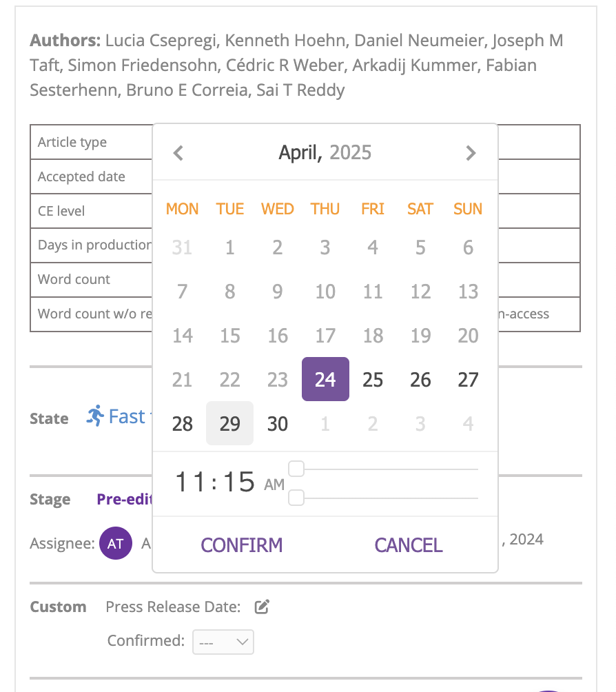Viewport: 616px width, 692px height.
Task: Click the April month title
Action: (300, 152)
